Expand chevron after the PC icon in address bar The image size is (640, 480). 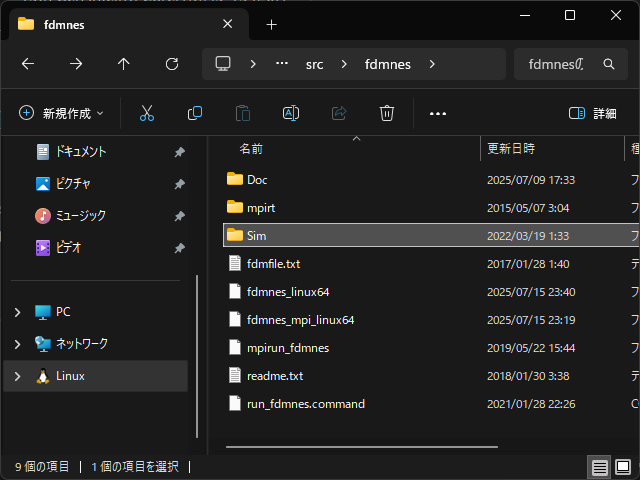tap(253, 64)
